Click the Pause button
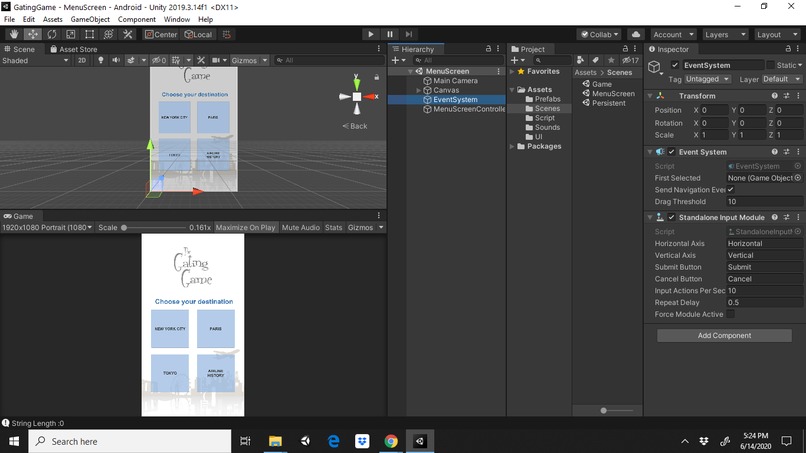 pyautogui.click(x=390, y=34)
